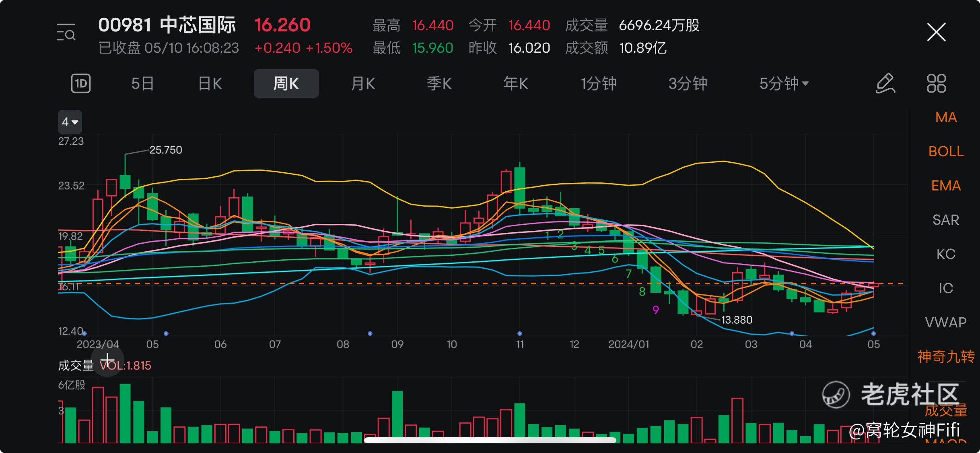Expand the 5分钟 interval dropdown
Viewport: 980px width, 453px height.
point(784,84)
